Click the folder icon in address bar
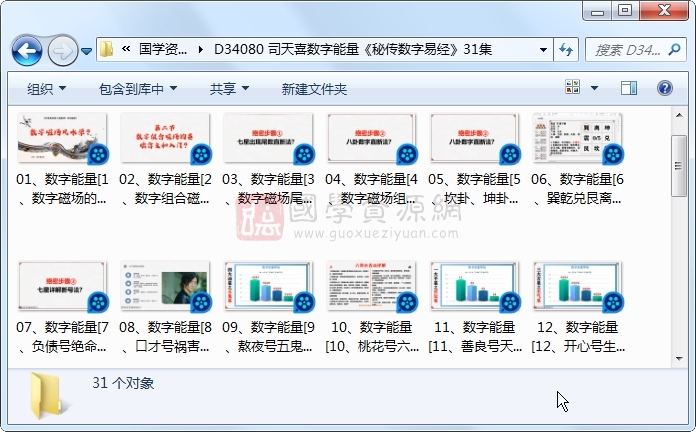Viewport: 696px width, 432px height. 107,49
